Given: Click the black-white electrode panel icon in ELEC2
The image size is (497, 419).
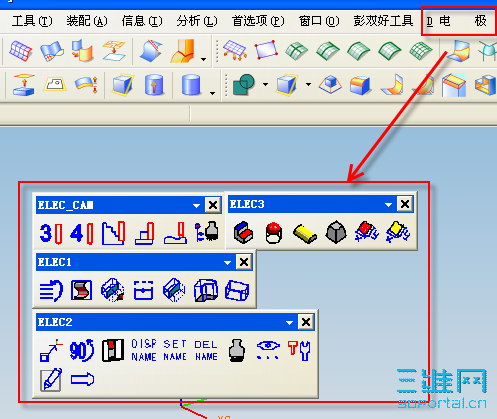Looking at the screenshot, I should pos(113,350).
